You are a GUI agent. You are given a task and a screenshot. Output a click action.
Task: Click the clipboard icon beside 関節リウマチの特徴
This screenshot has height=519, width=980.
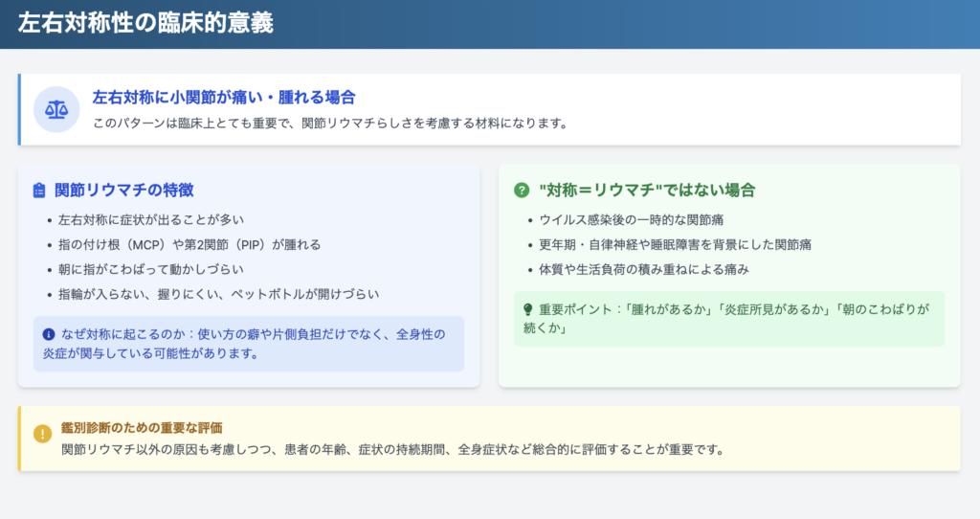click(x=39, y=190)
